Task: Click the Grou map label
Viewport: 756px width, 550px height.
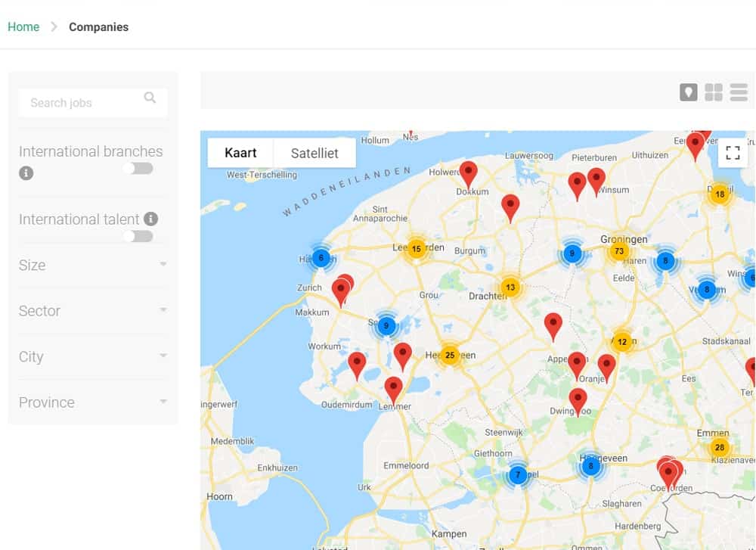Action: coord(429,295)
